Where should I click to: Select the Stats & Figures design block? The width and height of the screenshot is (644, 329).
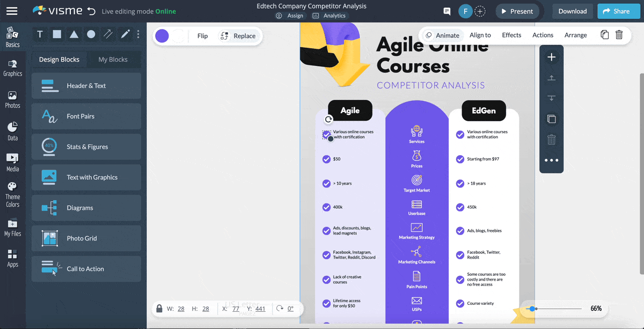click(86, 147)
